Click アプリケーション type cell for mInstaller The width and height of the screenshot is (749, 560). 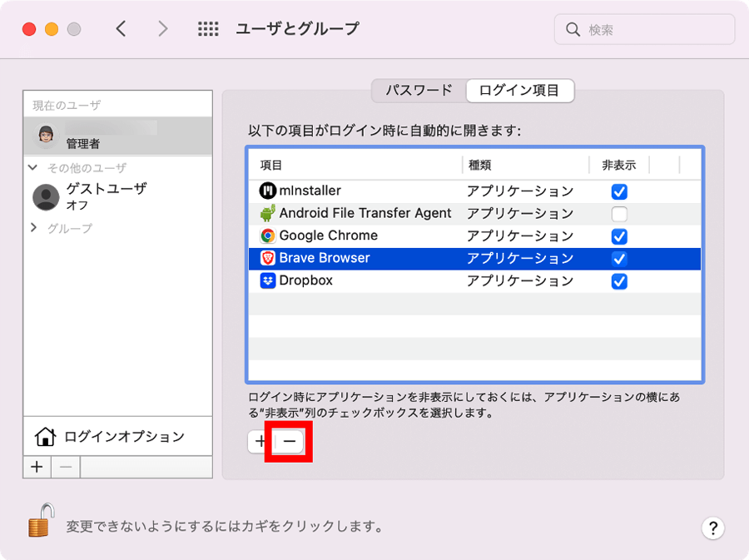(519, 191)
